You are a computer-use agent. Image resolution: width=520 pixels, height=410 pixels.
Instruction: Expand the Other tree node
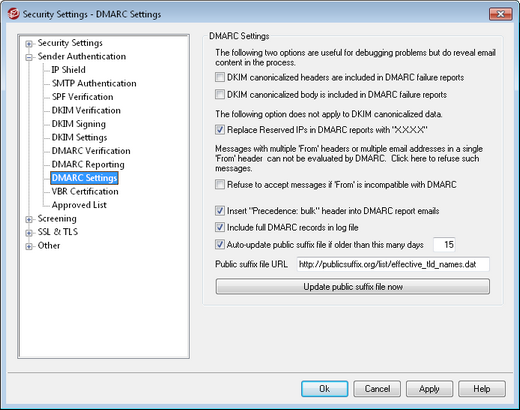(x=29, y=246)
